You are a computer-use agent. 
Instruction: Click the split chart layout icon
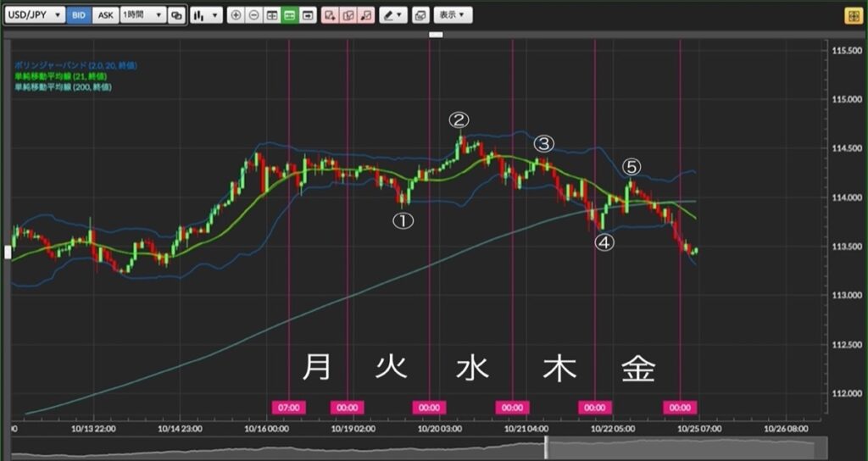click(x=272, y=15)
